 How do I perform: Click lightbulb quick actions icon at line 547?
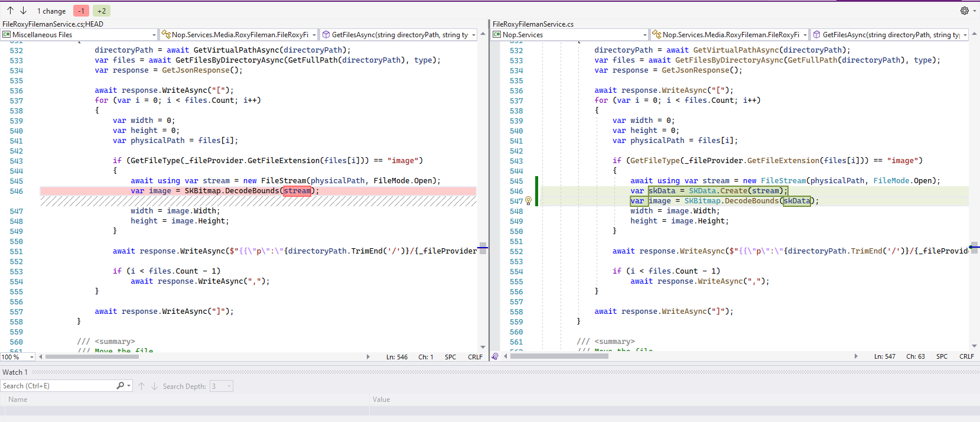[529, 201]
